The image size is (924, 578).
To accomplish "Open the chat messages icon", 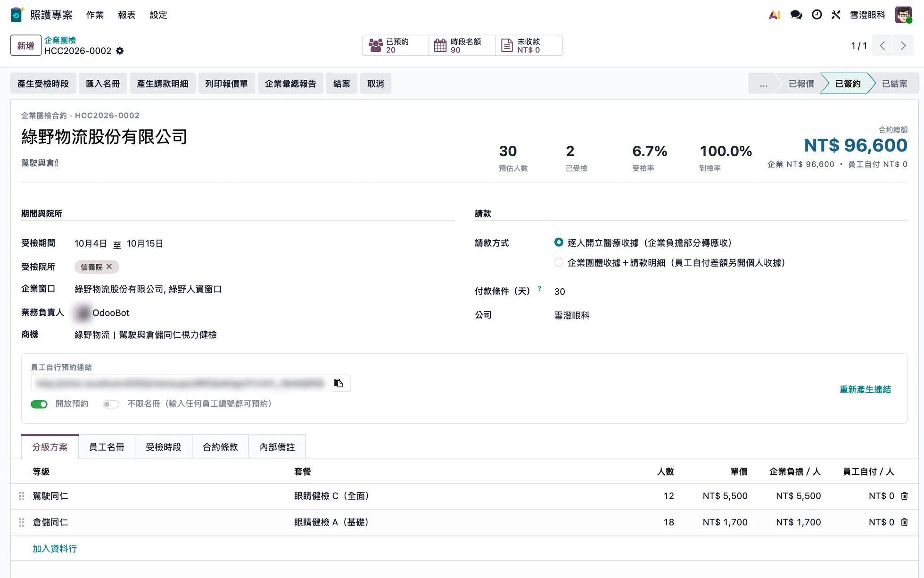I will (796, 15).
